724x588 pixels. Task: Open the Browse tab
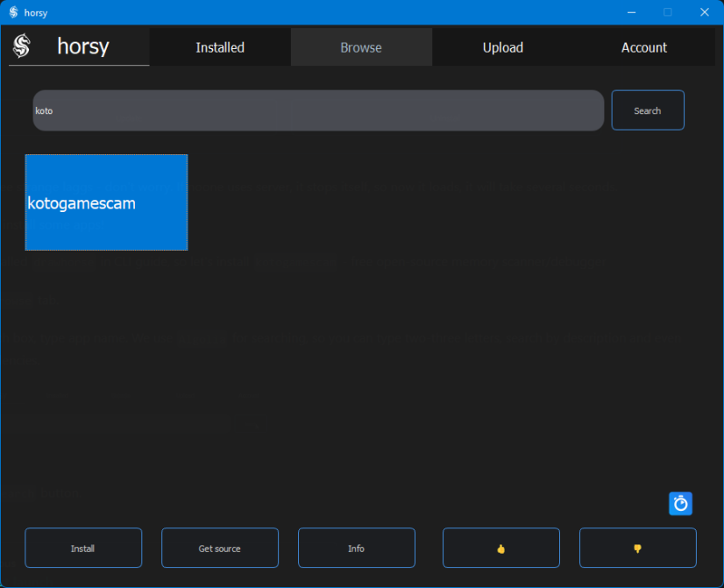pos(361,47)
